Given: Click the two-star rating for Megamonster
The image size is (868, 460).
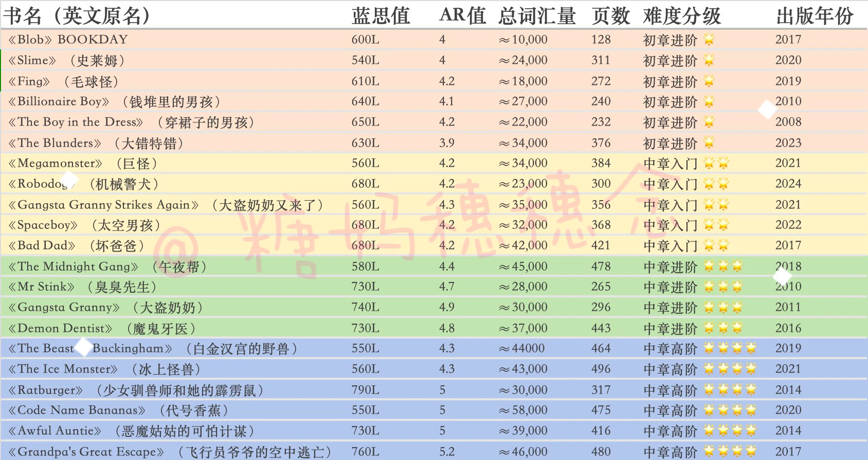Looking at the screenshot, I should 716,163.
